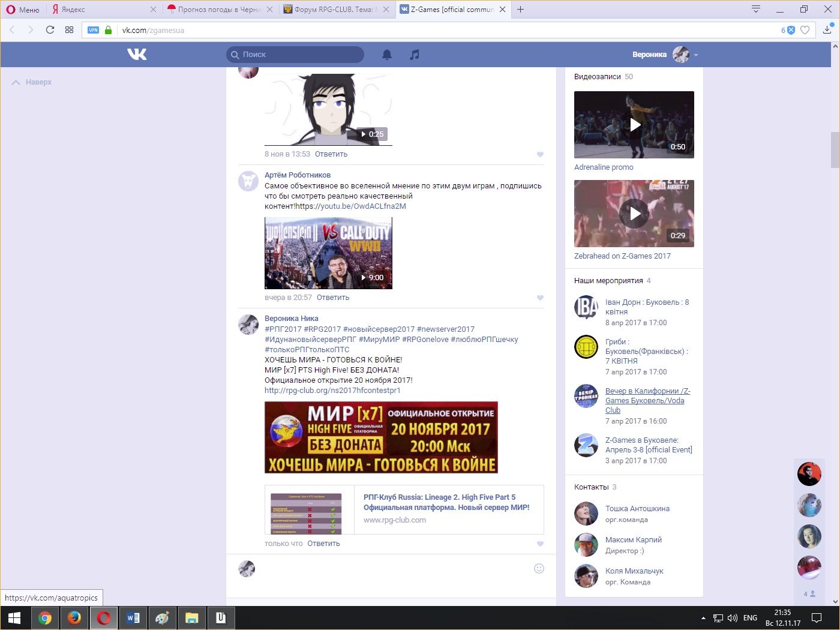Expand Вероника profile dropdown menu
The image size is (840, 630).
(x=696, y=55)
